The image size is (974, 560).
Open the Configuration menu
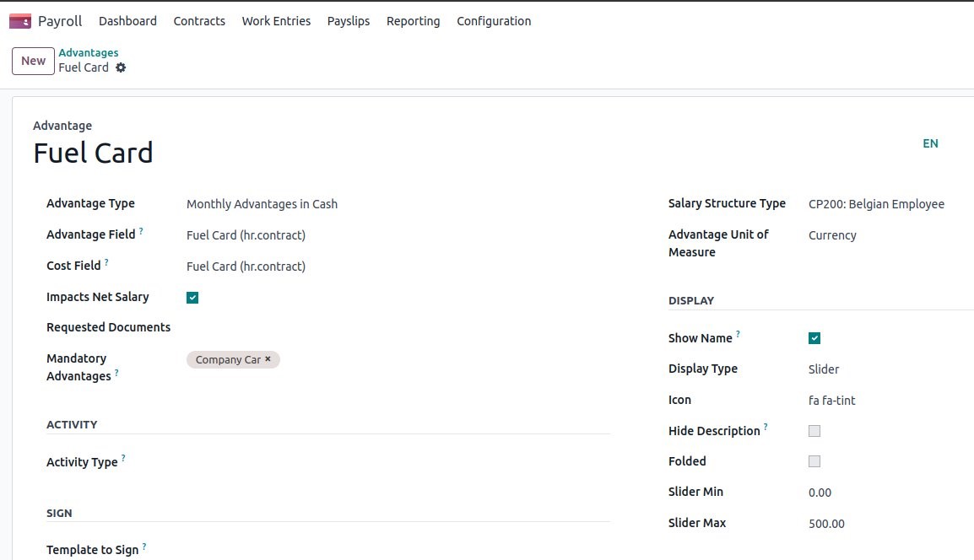click(494, 20)
